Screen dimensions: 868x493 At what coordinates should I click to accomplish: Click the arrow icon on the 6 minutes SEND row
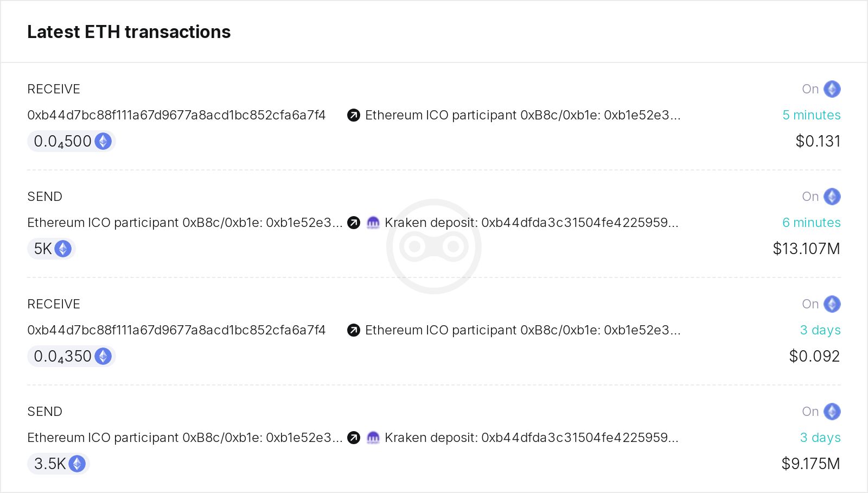tap(354, 223)
